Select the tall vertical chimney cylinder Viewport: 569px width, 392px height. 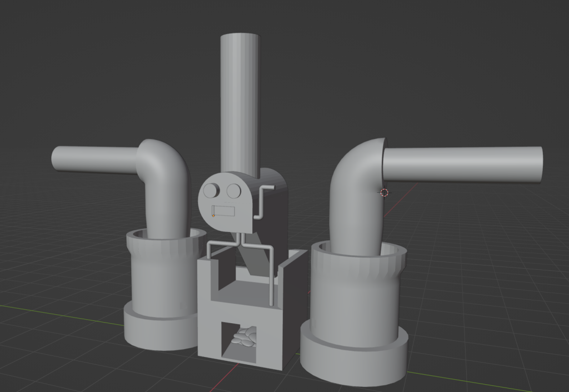click(239, 100)
